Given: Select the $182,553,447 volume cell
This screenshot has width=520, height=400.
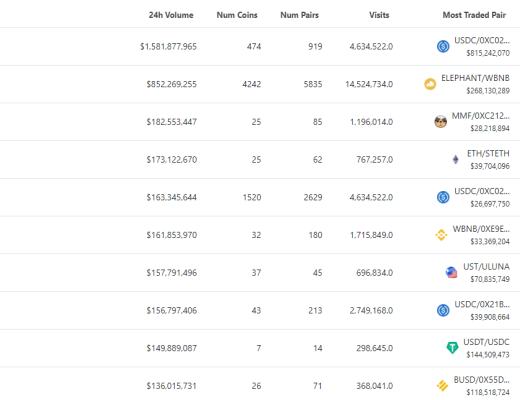Looking at the screenshot, I should [172, 122].
